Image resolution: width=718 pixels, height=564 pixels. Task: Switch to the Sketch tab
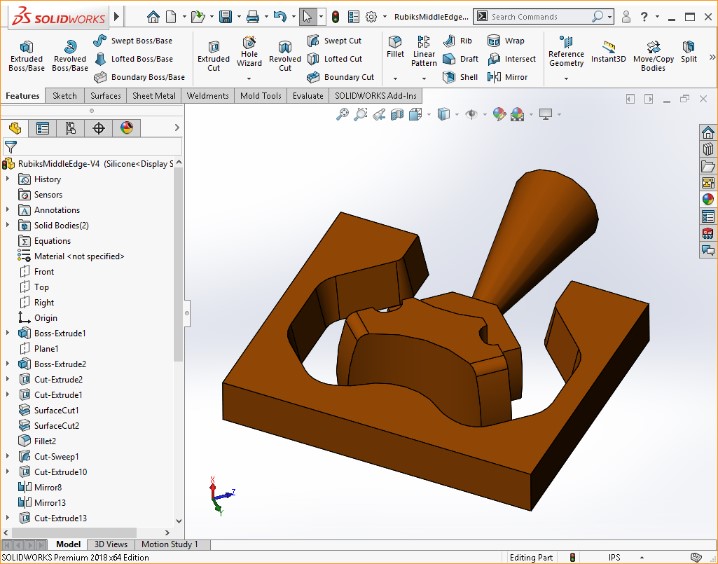pyautogui.click(x=65, y=96)
